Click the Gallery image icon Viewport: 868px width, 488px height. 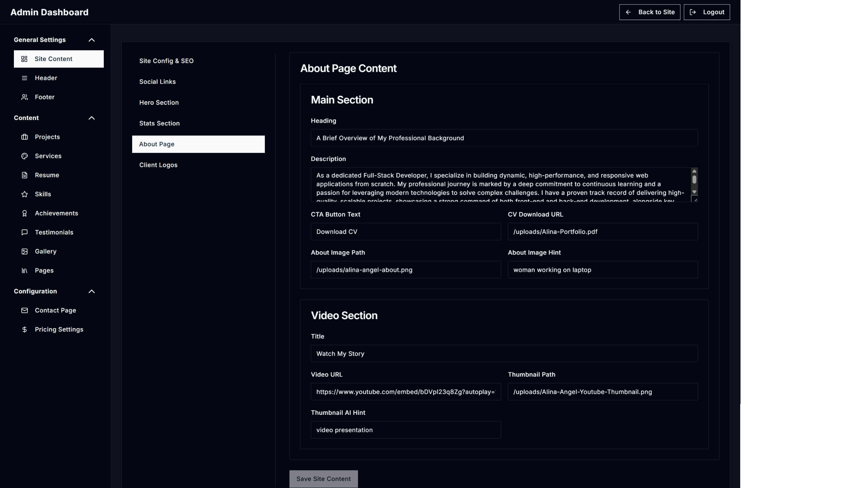(x=24, y=251)
